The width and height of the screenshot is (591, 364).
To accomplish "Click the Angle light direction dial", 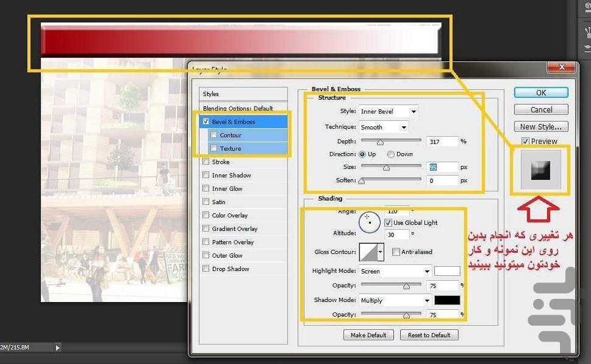I will click(x=369, y=223).
